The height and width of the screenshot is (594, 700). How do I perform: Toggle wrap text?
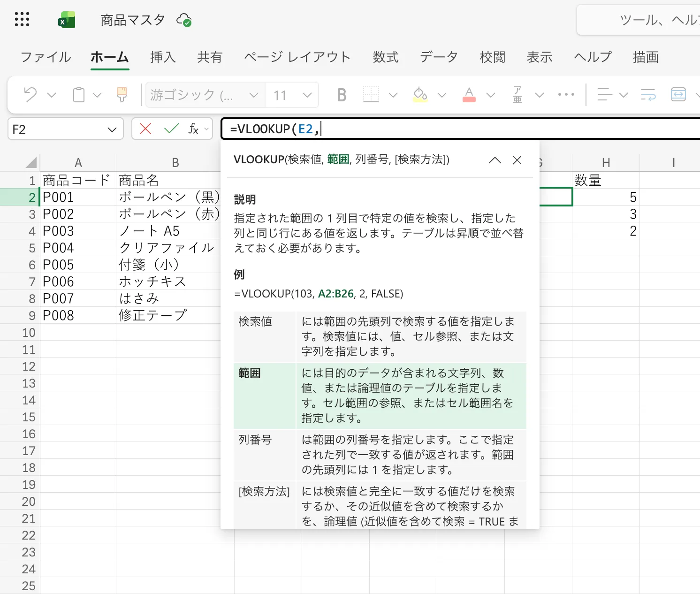click(x=648, y=95)
